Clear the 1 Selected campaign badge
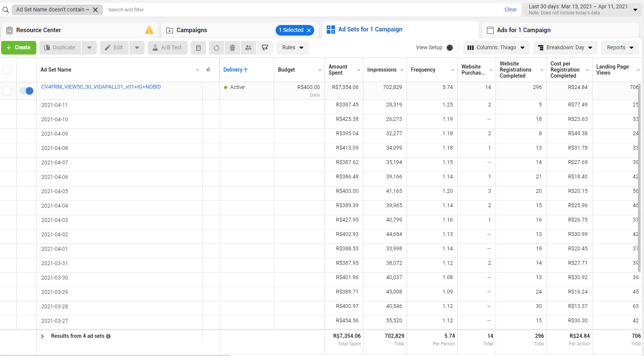This screenshot has height=356, width=644. tap(309, 30)
